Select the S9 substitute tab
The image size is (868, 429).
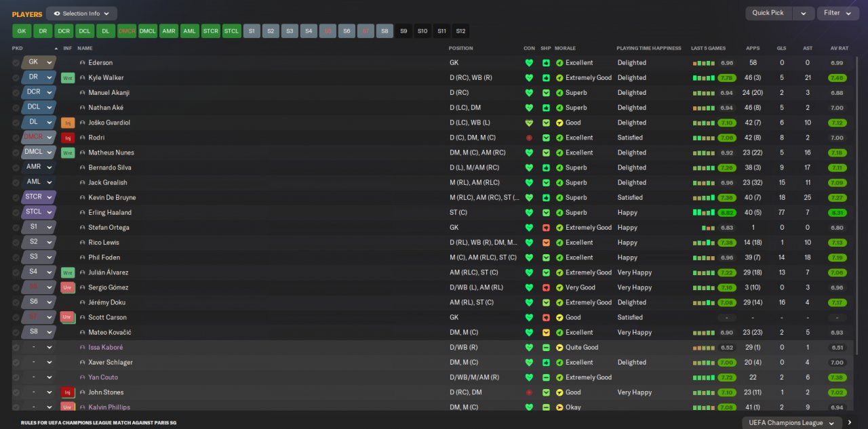[403, 31]
